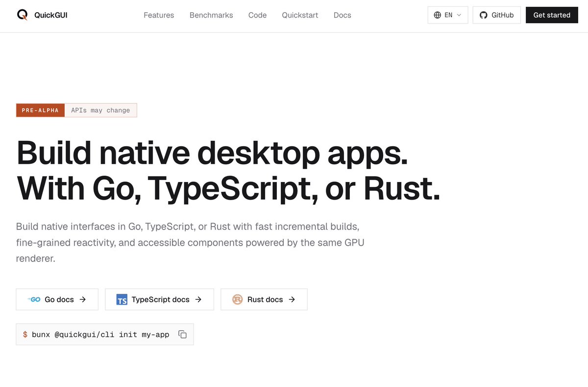Click the arrow next to TypeScript docs
The height and width of the screenshot is (387, 588).
(x=198, y=299)
